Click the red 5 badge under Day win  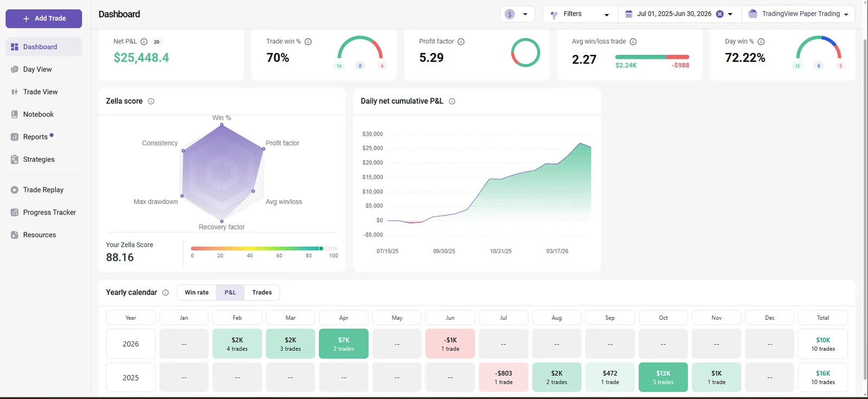tap(841, 66)
